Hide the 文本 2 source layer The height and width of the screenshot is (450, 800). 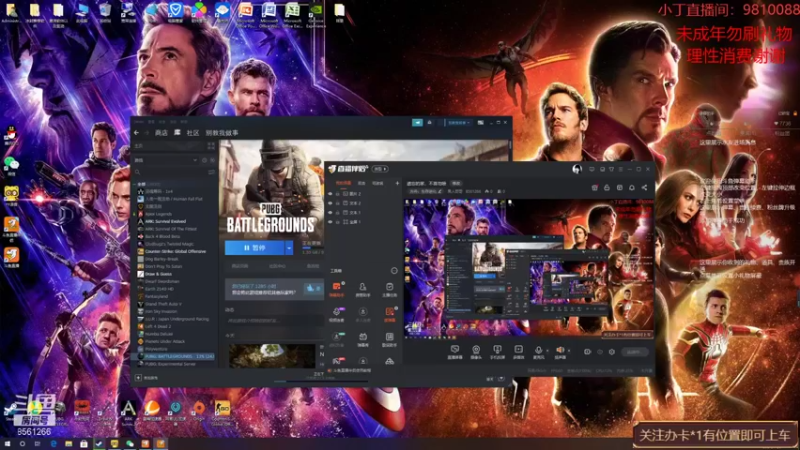(x=330, y=203)
